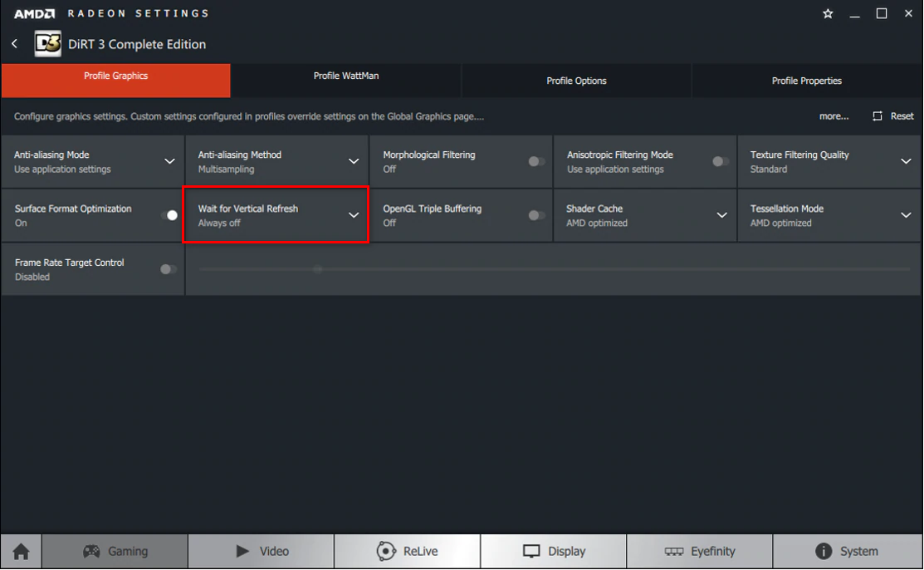Click the star favorites icon in title bar
This screenshot has height=570, width=924.
[x=828, y=13]
